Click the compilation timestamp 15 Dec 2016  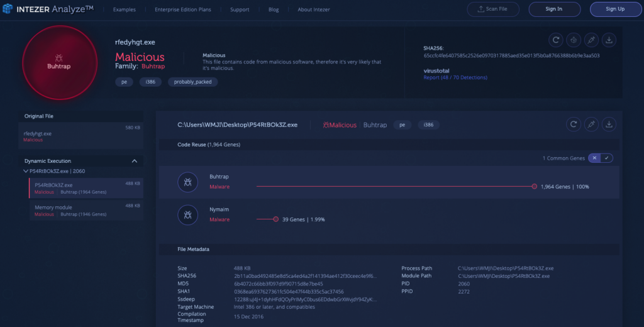[249, 317]
